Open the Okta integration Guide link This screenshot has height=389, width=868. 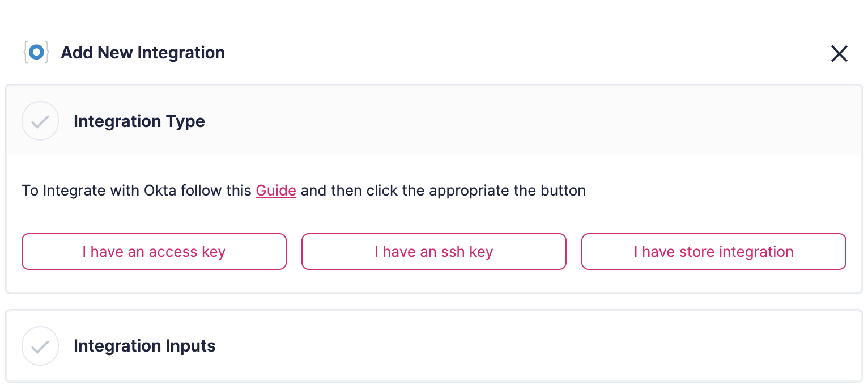[x=276, y=191]
